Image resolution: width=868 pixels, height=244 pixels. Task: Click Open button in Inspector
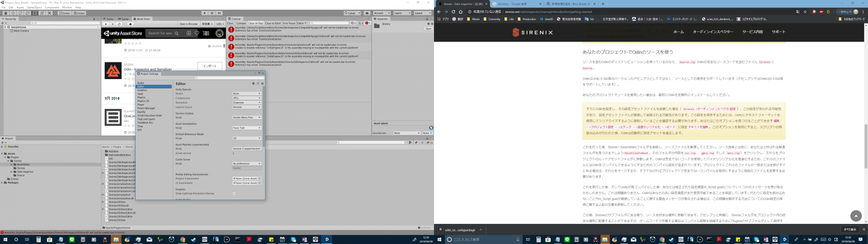[x=429, y=29]
